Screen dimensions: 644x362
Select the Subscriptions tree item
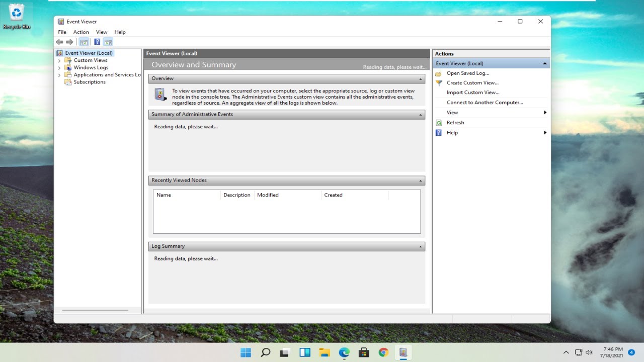point(90,82)
